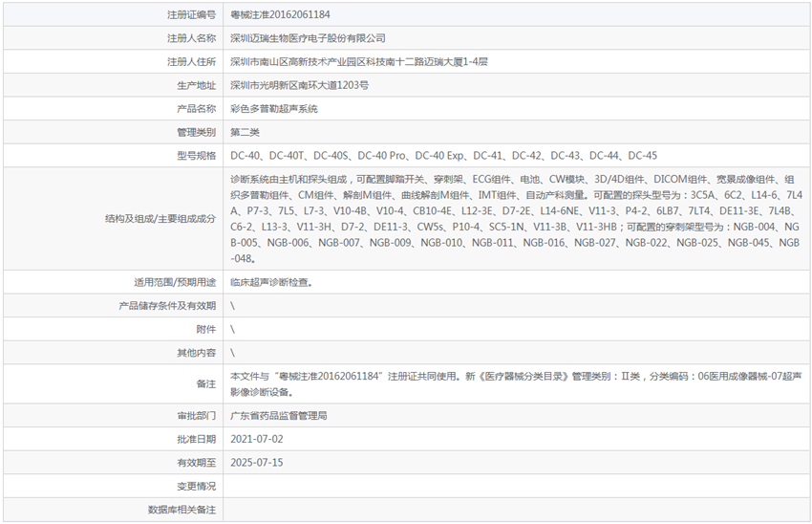Select model list starting DC-40、DC-40T
This screenshot has height=524, width=812.
point(444,156)
